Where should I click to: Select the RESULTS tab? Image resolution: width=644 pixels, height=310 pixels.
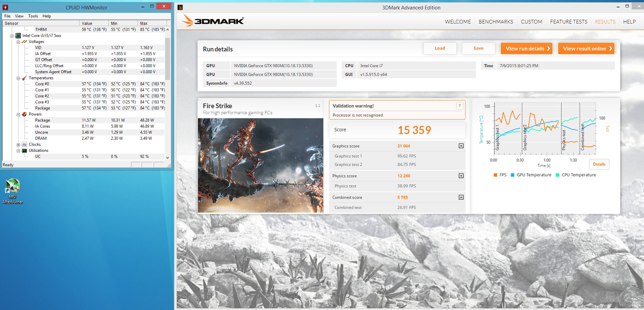pyautogui.click(x=605, y=21)
